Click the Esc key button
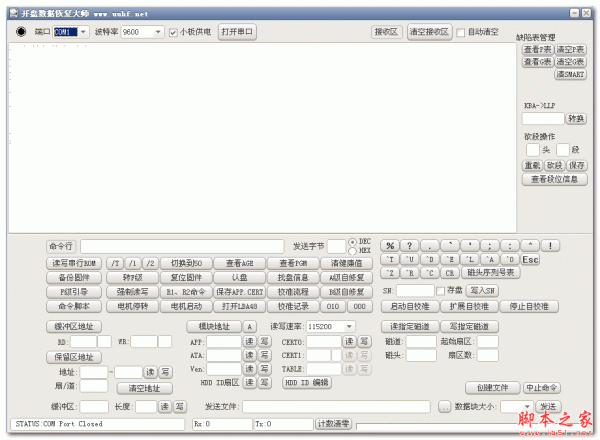The width and height of the screenshot is (600, 440). point(530,260)
